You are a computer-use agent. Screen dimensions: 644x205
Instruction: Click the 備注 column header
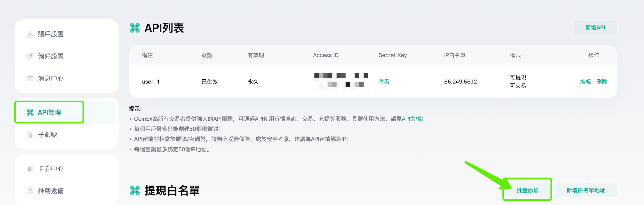click(147, 55)
